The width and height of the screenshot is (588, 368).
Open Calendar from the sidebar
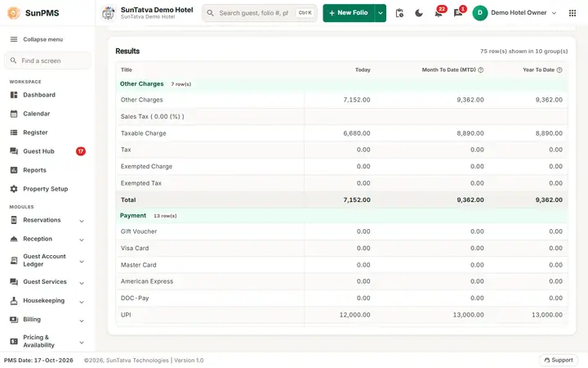(37, 114)
